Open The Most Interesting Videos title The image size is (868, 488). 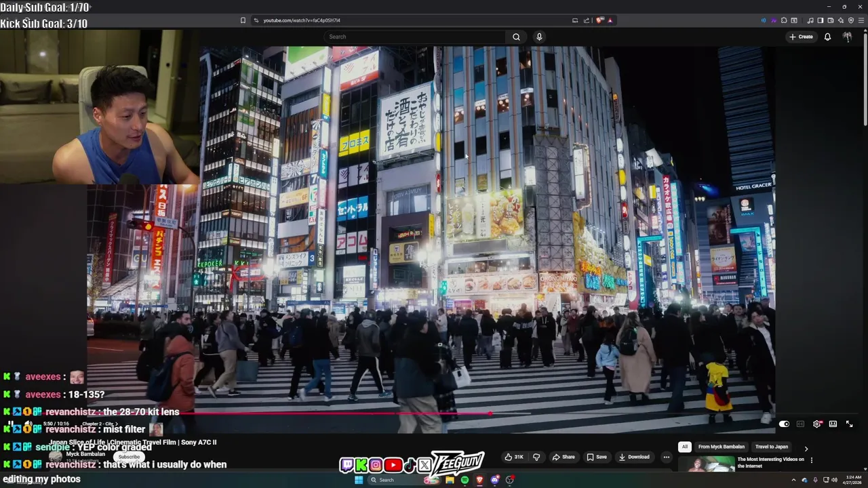770,462
